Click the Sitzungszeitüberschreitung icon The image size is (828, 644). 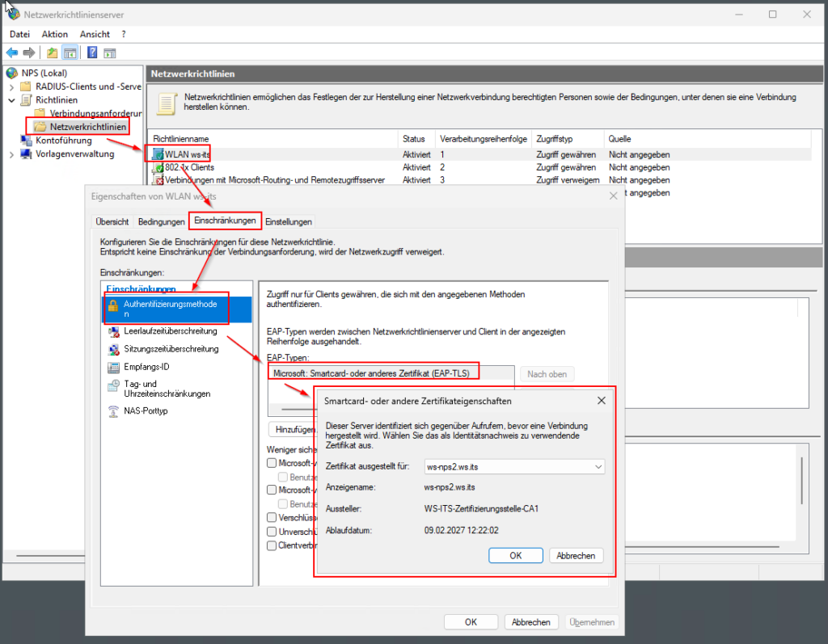click(x=113, y=349)
